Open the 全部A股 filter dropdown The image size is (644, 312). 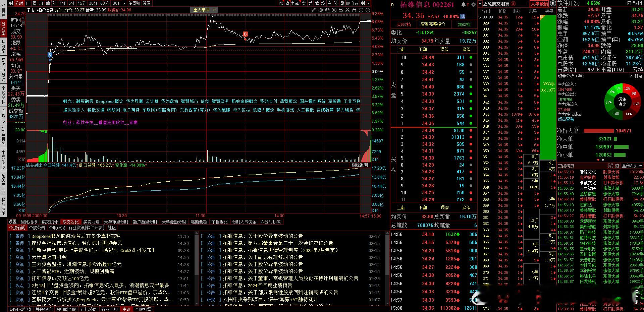click(x=632, y=166)
